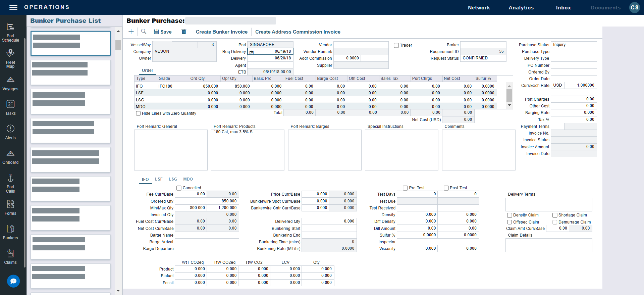Click the Company field showing VESON
This screenshot has height=295, width=644.
[x=184, y=51]
